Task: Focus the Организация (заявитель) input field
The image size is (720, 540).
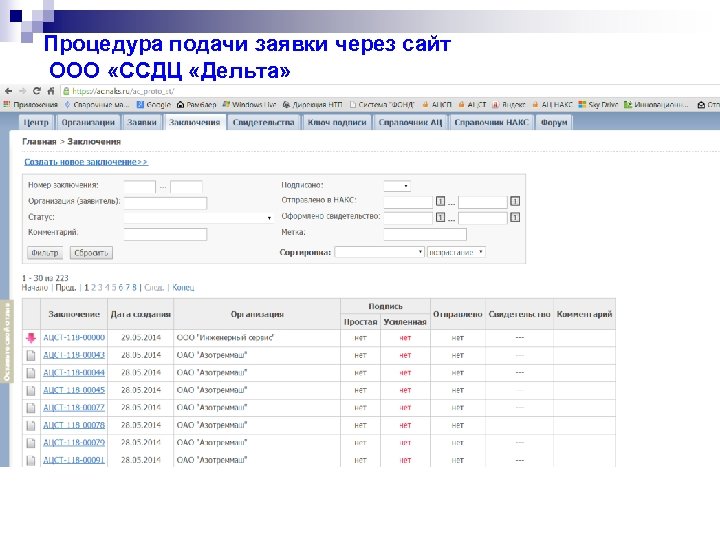Action: coord(165,203)
